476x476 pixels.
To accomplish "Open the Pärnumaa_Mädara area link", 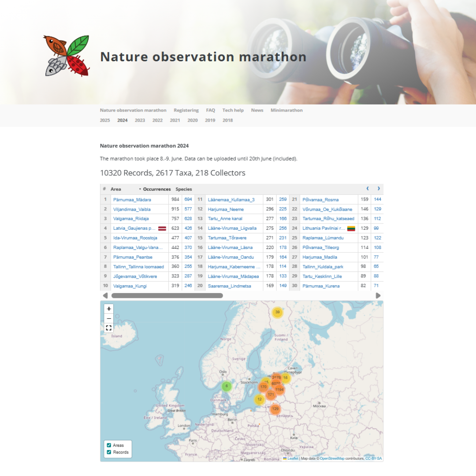I will coord(126,200).
